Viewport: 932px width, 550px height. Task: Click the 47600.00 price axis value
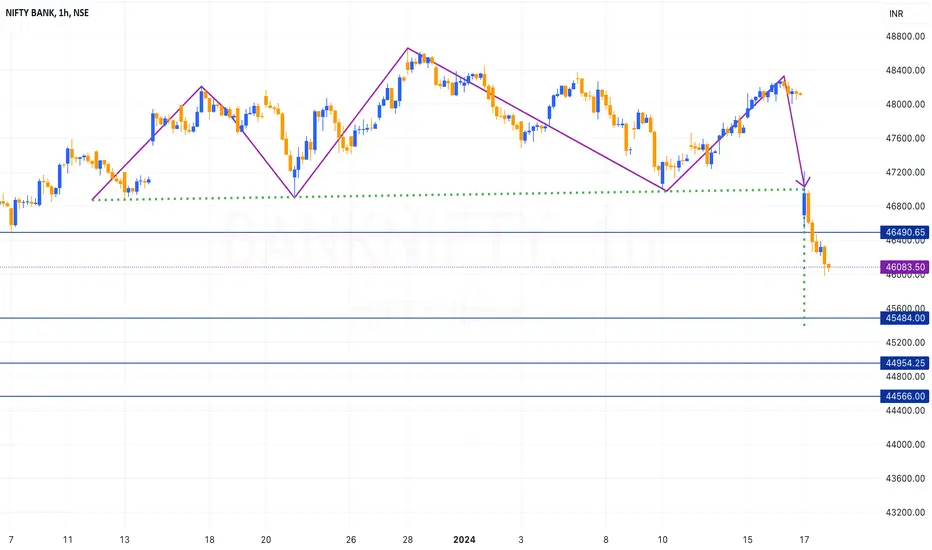point(905,138)
